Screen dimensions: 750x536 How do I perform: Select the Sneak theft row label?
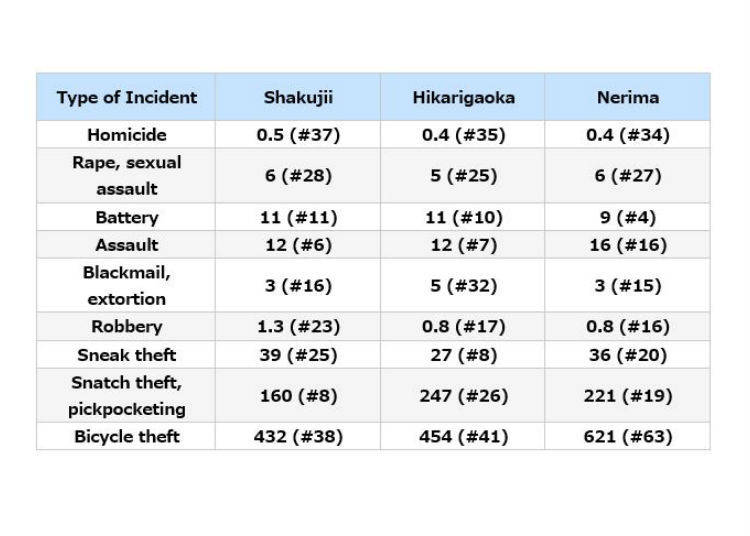(x=127, y=355)
